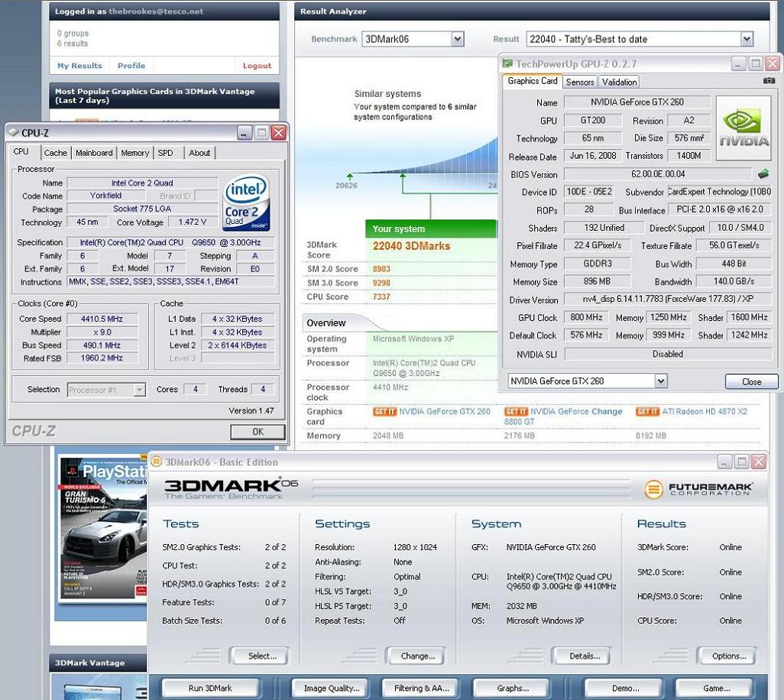
Task: Click the Demo... button in 3DMark06
Action: 623,689
